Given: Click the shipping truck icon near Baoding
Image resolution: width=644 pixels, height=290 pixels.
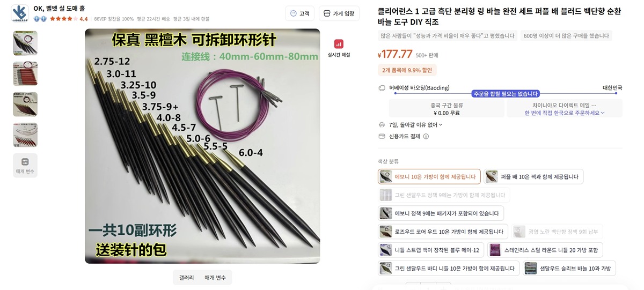Looking at the screenshot, I should [x=382, y=88].
